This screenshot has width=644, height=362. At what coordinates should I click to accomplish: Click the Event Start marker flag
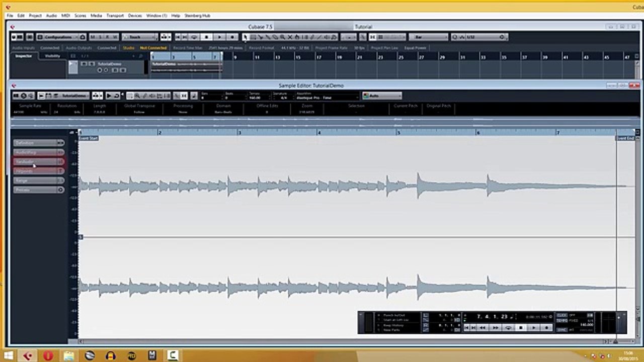(88, 138)
